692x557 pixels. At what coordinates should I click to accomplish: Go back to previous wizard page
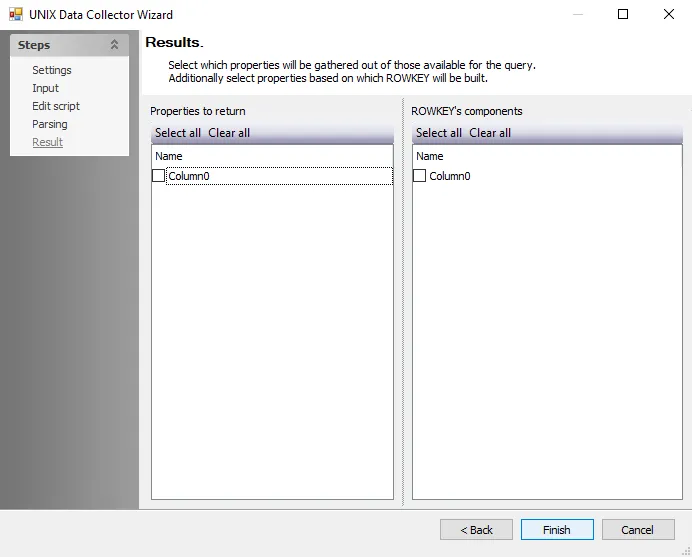pyautogui.click(x=476, y=530)
